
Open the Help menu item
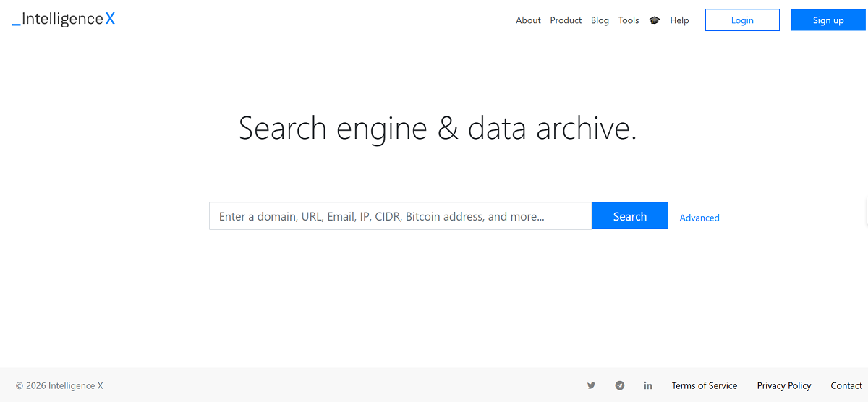679,20
